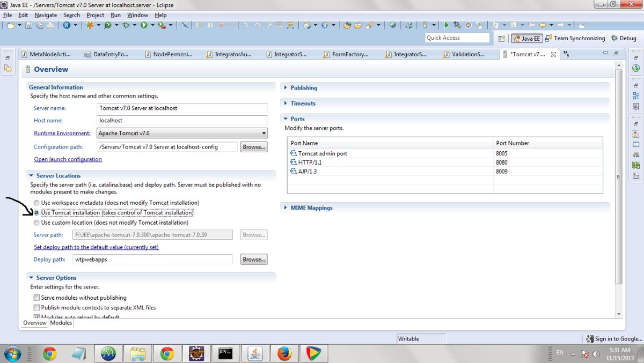Viewport: 644px width, 363px height.
Task: Click the Start server in debug mode icon
Action: point(457,25)
